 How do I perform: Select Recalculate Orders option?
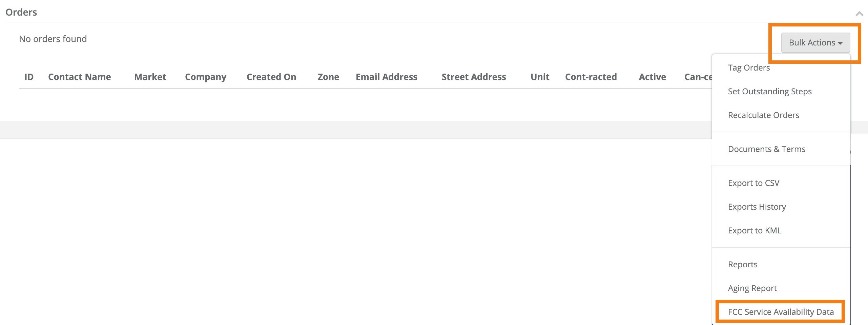[763, 115]
